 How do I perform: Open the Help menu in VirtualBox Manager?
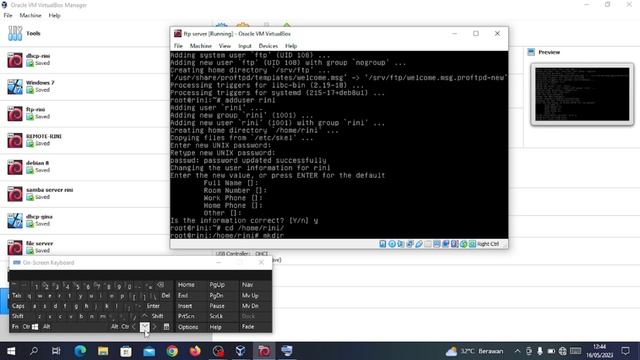pos(54,16)
